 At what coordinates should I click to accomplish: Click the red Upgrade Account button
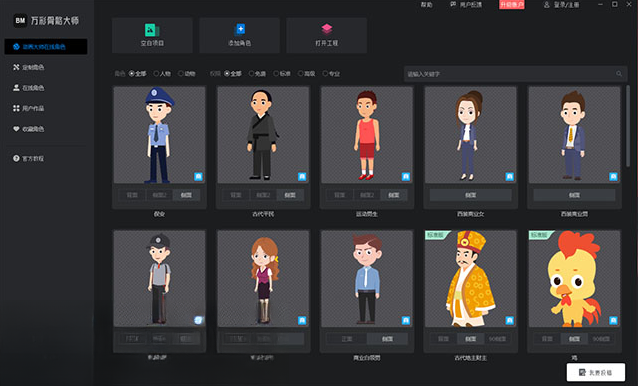(x=511, y=4)
